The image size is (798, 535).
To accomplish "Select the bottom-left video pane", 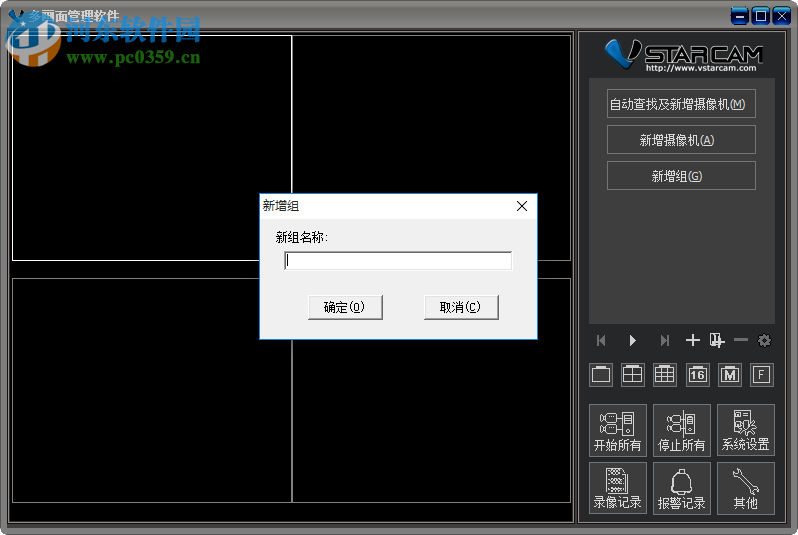I will (152, 390).
